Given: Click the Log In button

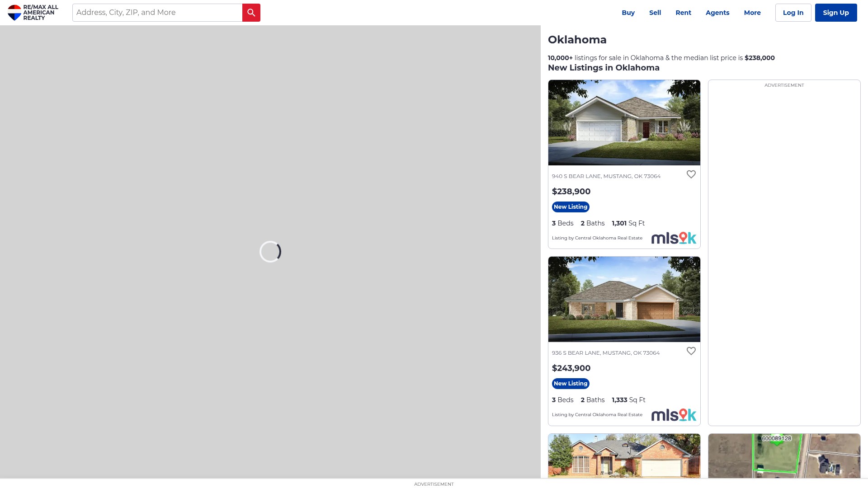Looking at the screenshot, I should tap(793, 13).
